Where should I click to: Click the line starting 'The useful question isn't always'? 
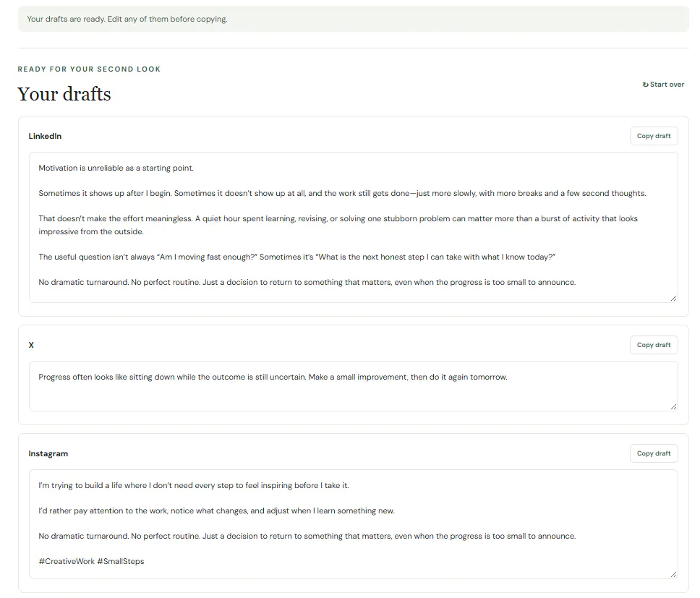point(297,257)
